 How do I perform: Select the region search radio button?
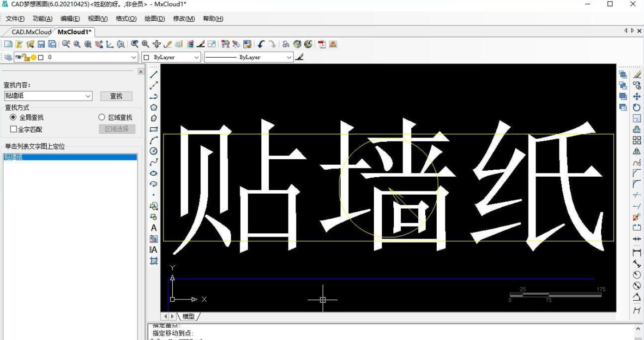click(102, 117)
